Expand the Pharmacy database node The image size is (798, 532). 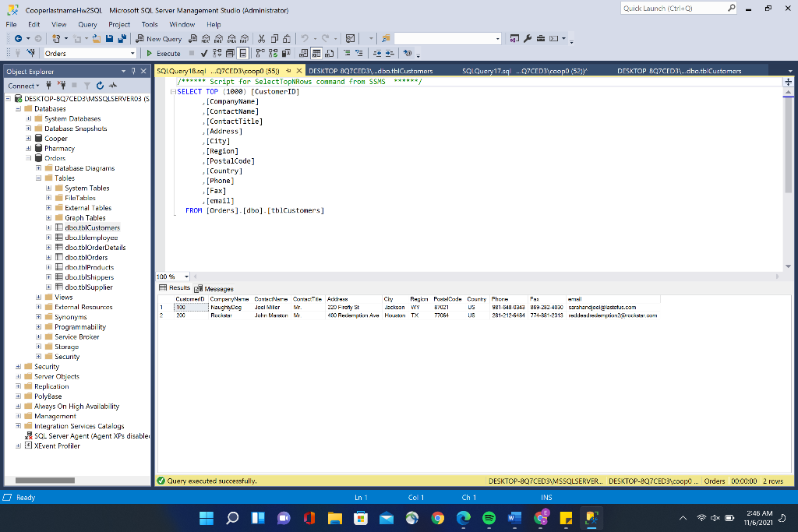coord(29,149)
